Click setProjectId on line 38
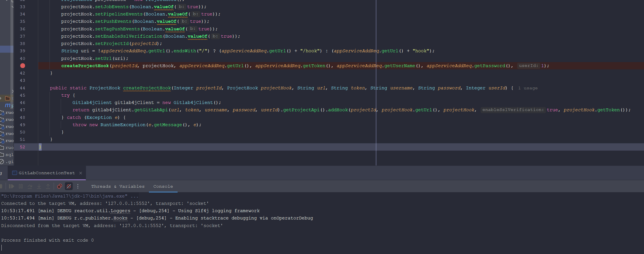 click(112, 44)
